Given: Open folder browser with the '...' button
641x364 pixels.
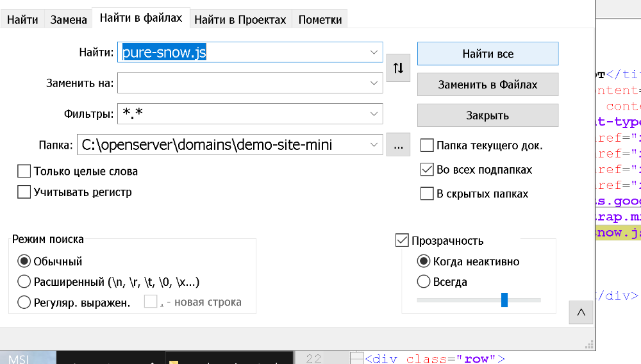Looking at the screenshot, I should 398,145.
